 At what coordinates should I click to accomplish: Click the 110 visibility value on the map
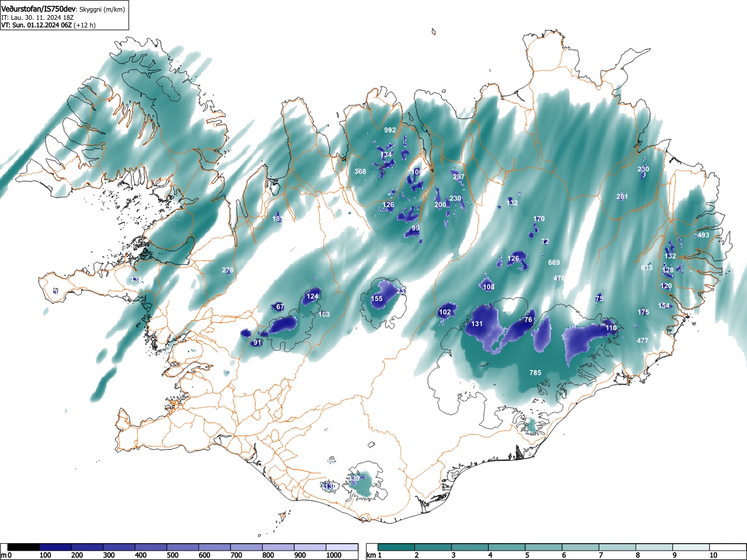click(611, 328)
